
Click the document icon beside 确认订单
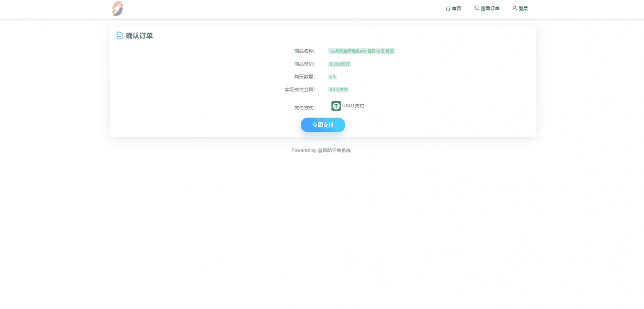click(x=119, y=36)
